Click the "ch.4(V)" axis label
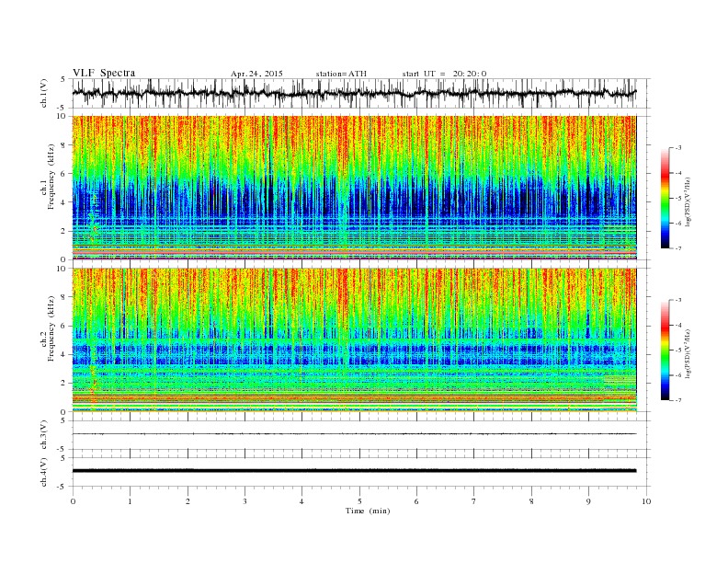This screenshot has height=563, width=728. click(x=44, y=472)
